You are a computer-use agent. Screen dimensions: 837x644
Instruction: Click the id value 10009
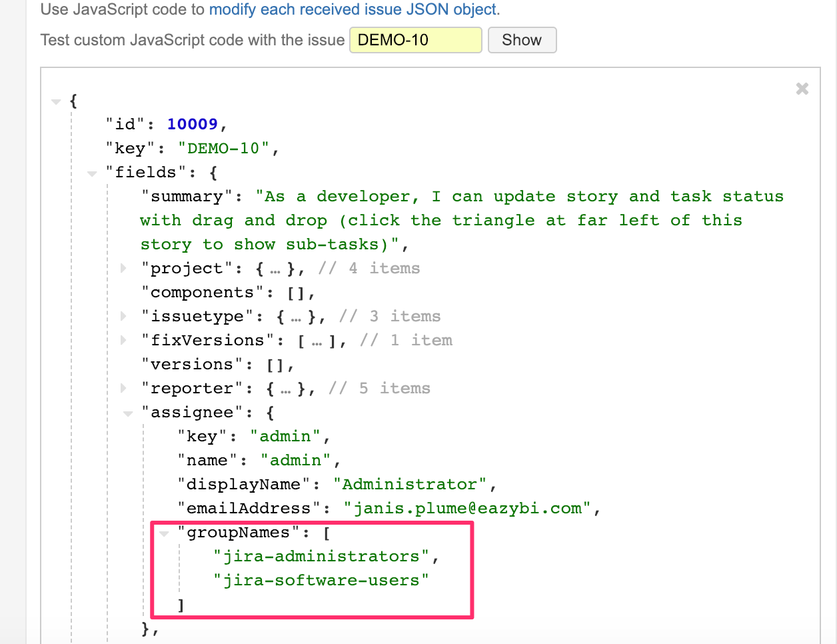pos(192,124)
